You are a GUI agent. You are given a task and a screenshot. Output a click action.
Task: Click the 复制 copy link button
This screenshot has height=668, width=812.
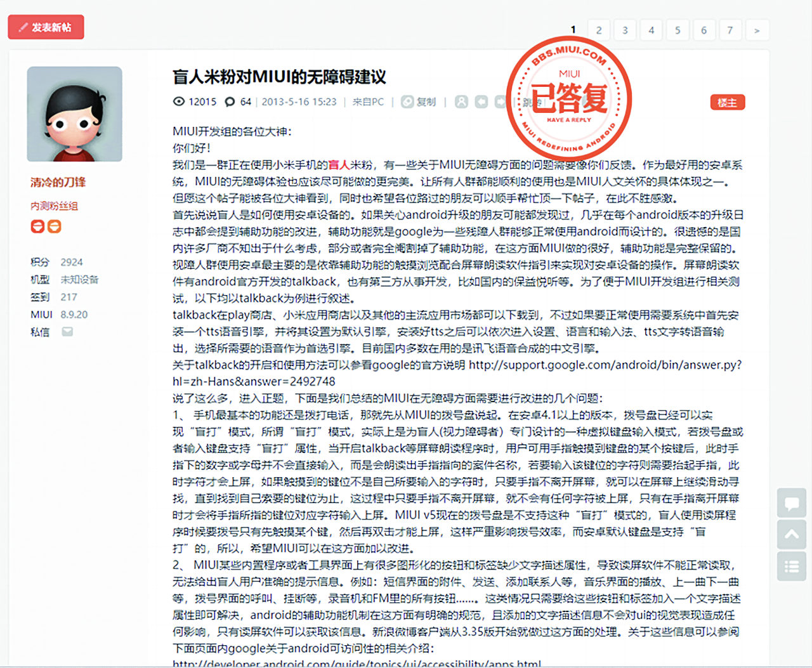(419, 102)
